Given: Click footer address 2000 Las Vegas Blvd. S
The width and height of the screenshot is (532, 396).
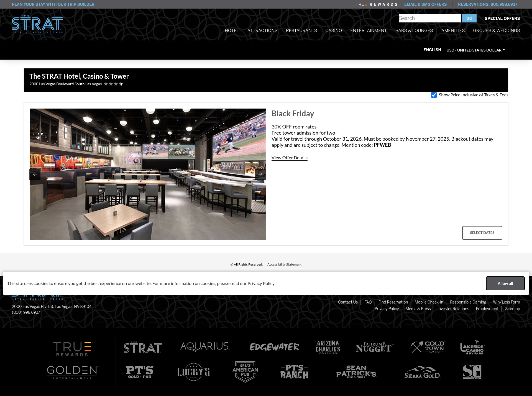Looking at the screenshot, I should 52,307.
